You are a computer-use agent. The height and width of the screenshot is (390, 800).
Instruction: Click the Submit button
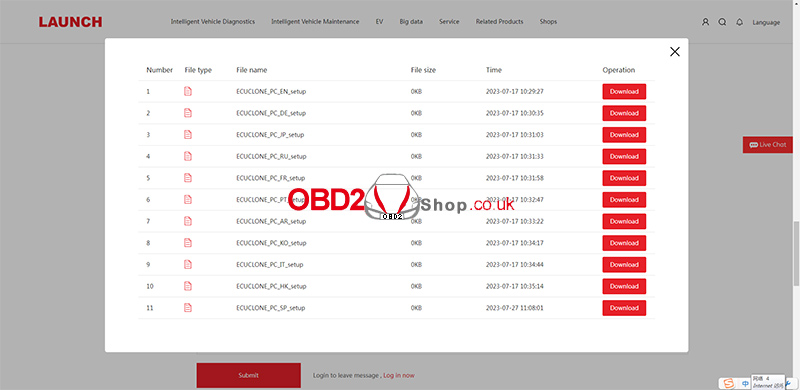(248, 375)
